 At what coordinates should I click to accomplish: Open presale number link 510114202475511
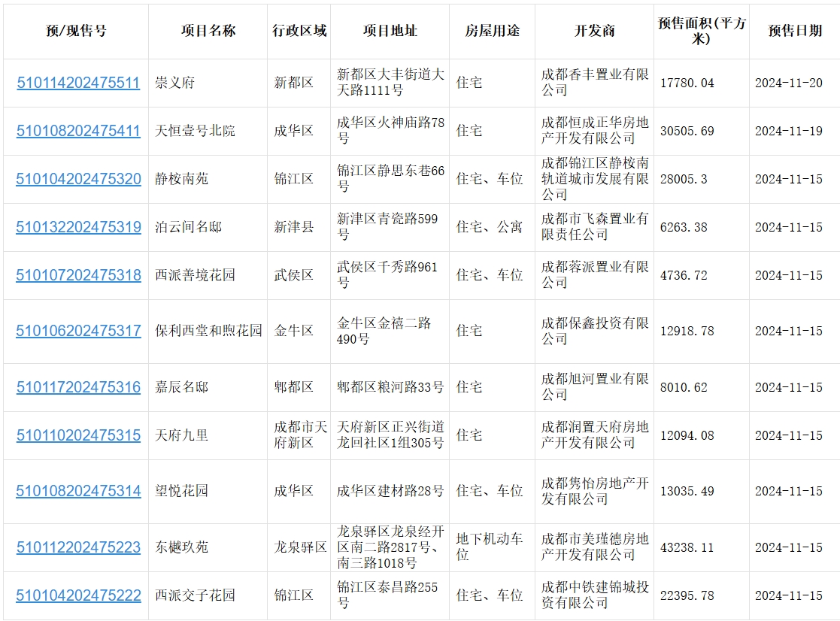click(x=78, y=83)
